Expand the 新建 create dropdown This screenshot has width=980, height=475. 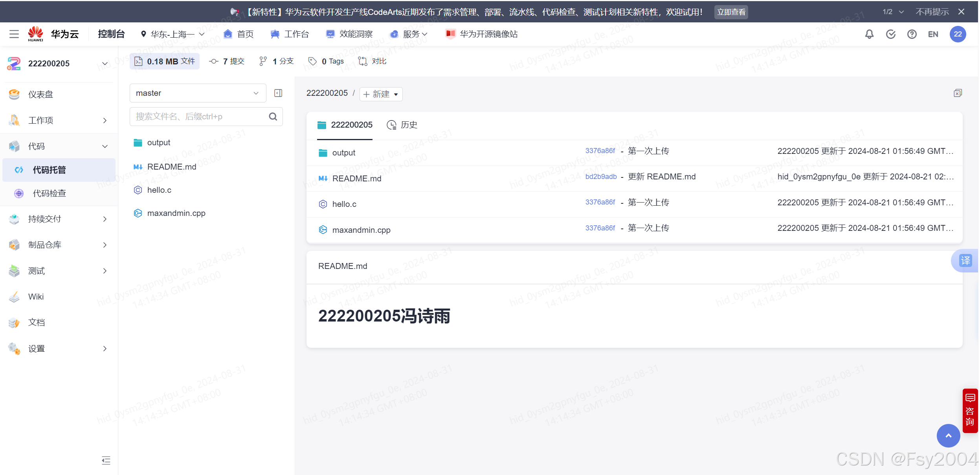pyautogui.click(x=380, y=94)
